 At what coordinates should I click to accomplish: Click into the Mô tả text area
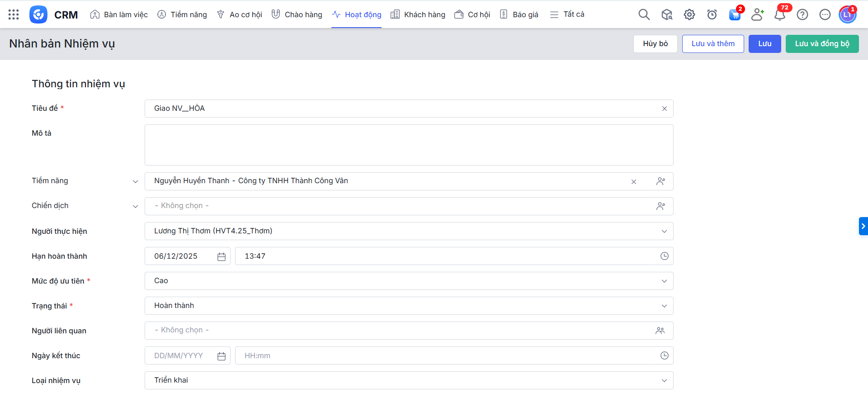(409, 145)
